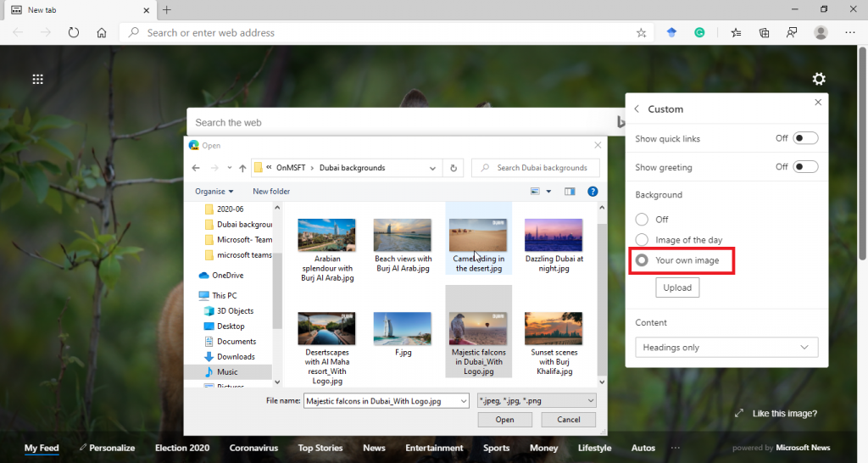Refresh the Dubai backgrounds folder
Image resolution: width=868 pixels, height=463 pixels.
click(x=453, y=168)
